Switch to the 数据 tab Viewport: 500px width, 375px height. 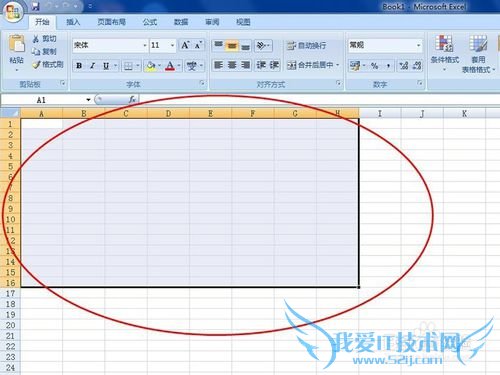181,22
